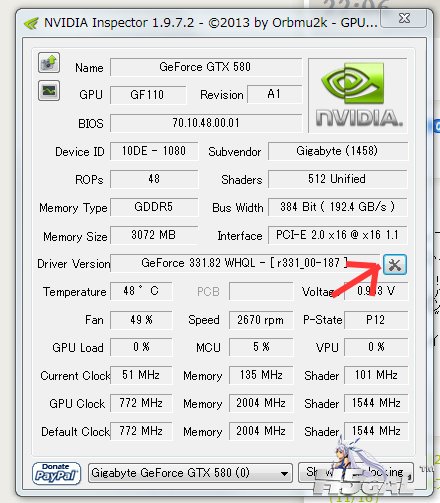Image resolution: width=440 pixels, height=503 pixels.
Task: Click the PayPal Donate button
Action: pos(56,473)
